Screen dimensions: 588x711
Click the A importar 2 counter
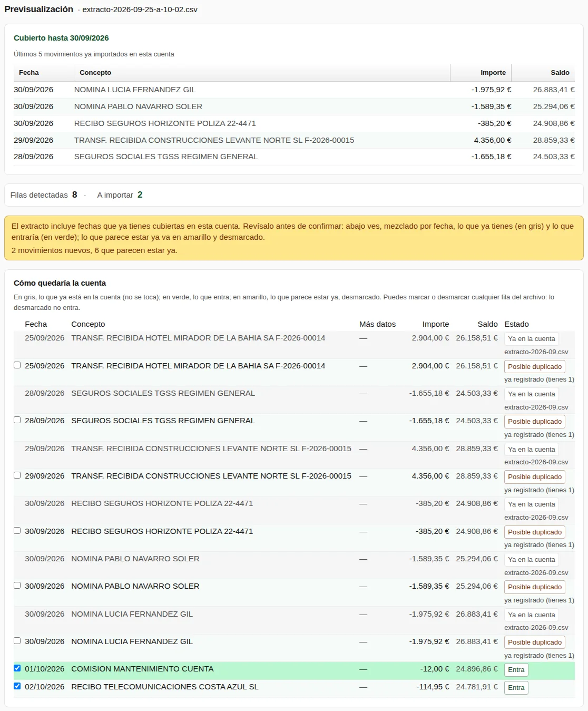[120, 195]
